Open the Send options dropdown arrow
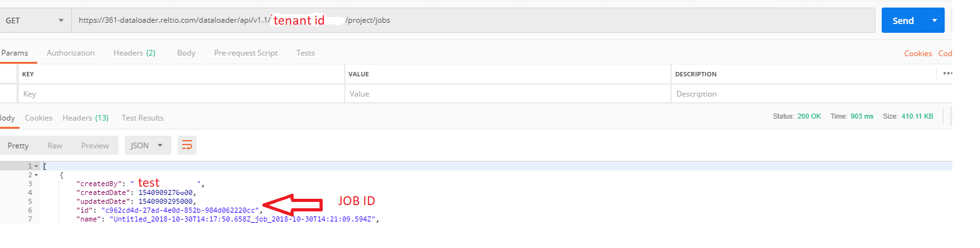This screenshot has width=980, height=248. (x=935, y=21)
